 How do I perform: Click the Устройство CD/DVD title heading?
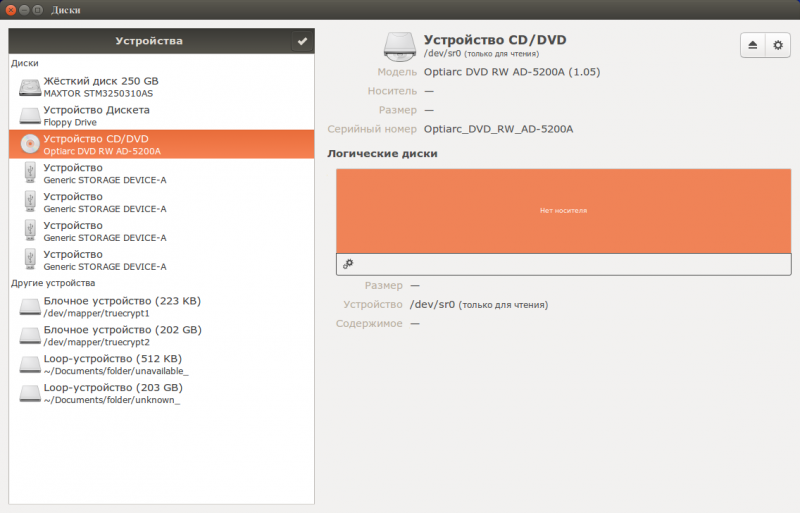pos(495,40)
